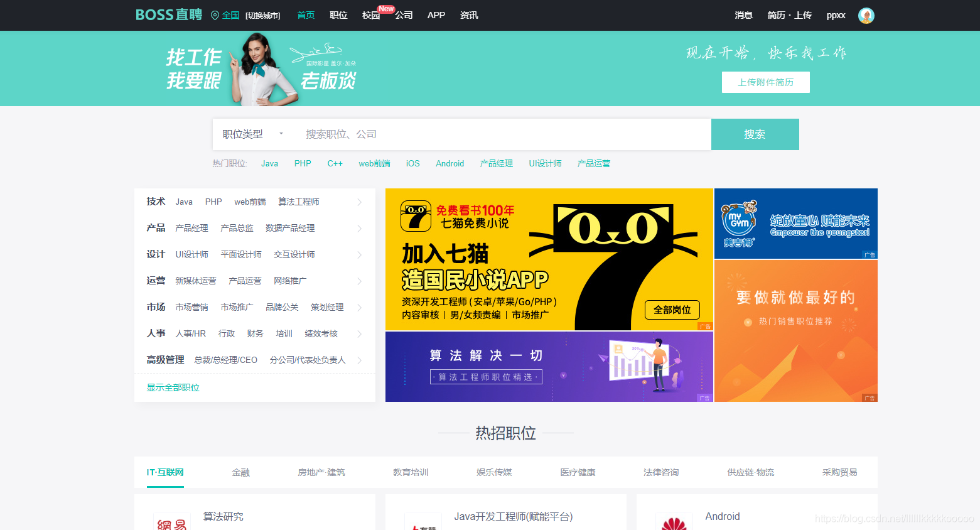Click 品牌公关 in 市场 row

point(282,307)
